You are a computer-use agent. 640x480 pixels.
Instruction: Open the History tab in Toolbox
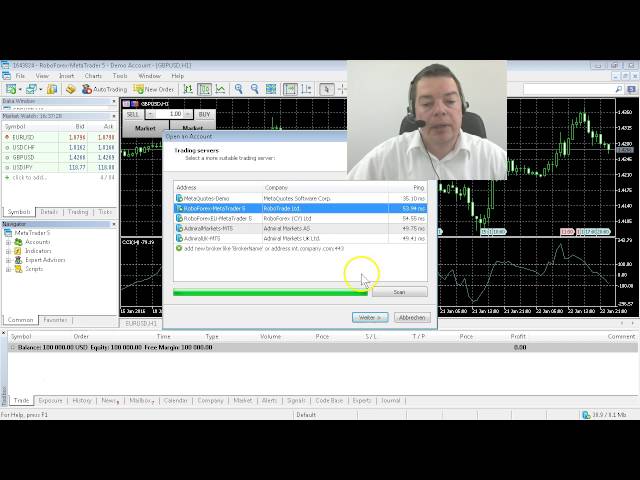(82, 400)
